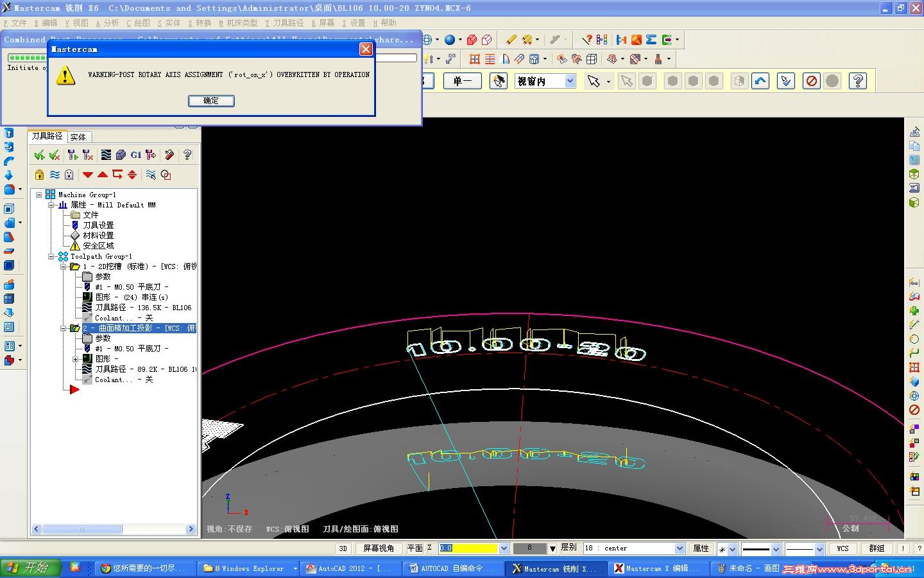Toggle the 3D construction mode button
Image resolution: width=924 pixels, height=578 pixels.
(343, 548)
